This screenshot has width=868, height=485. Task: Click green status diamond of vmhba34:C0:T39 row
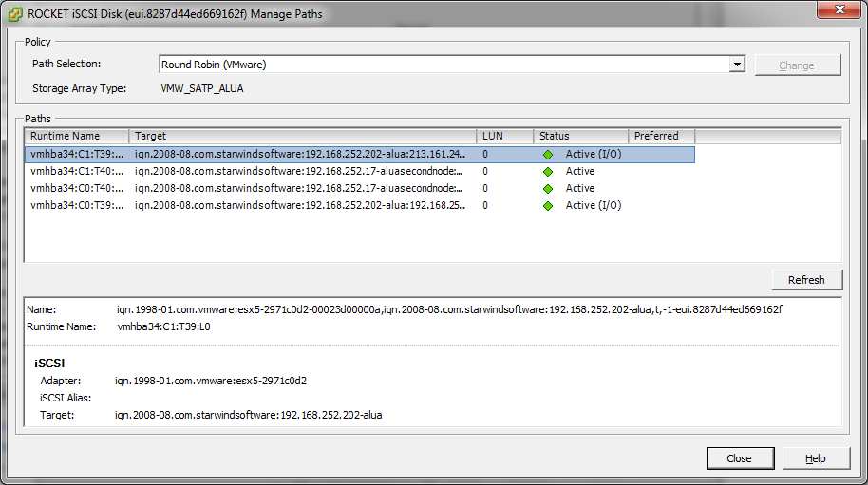(548, 206)
